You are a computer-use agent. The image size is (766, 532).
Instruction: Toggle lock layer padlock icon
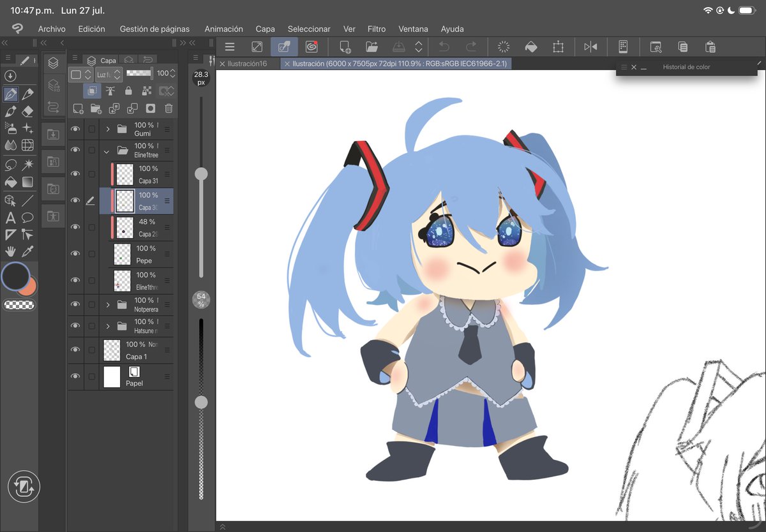128,91
